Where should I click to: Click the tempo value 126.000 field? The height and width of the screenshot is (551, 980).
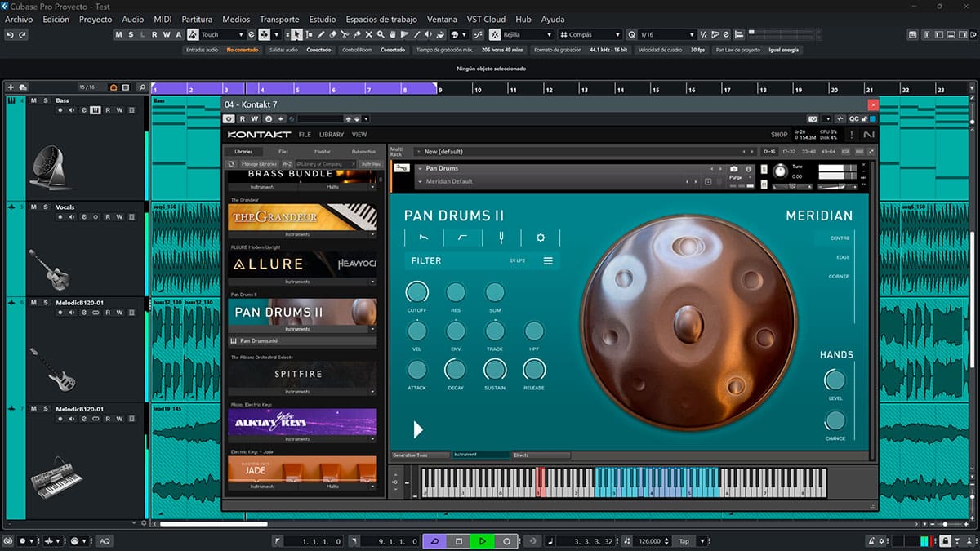[x=651, y=541]
